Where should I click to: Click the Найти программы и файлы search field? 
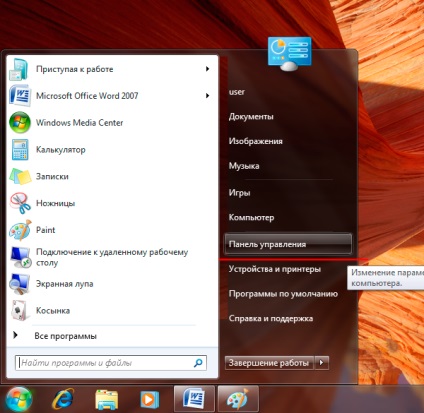pos(111,363)
